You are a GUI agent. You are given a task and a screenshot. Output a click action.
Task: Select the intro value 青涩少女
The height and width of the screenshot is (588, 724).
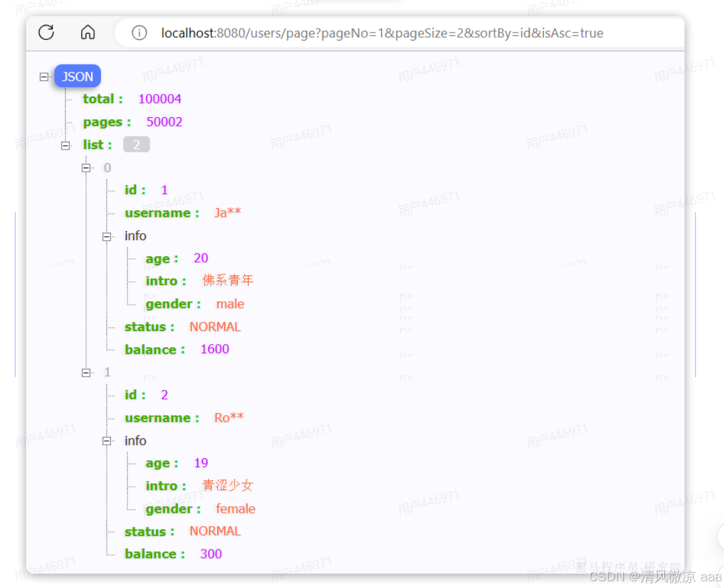(x=228, y=485)
